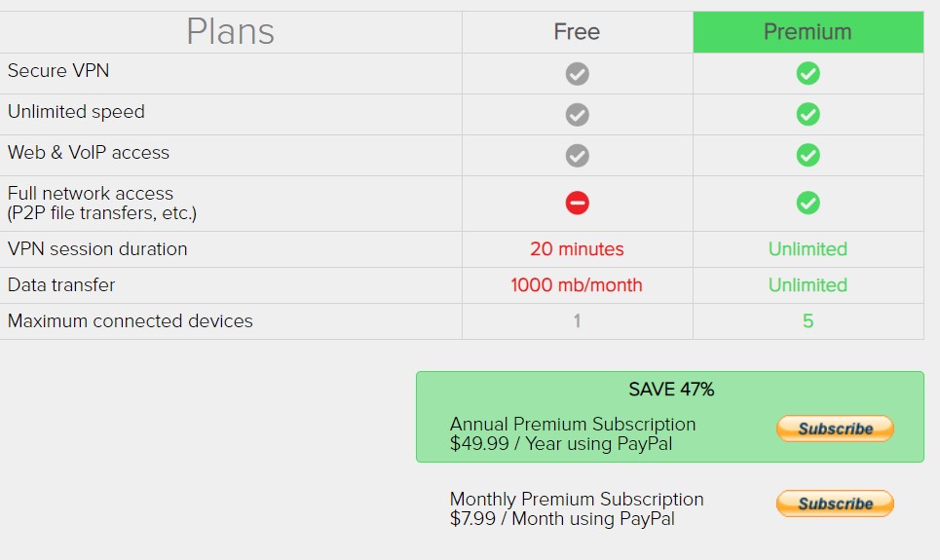Subscribe to the Annual Premium plan
Image resolution: width=940 pixels, height=560 pixels.
point(835,429)
